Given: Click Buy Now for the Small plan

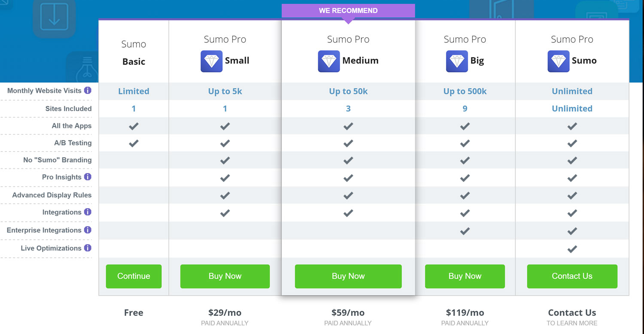Looking at the screenshot, I should (x=225, y=276).
